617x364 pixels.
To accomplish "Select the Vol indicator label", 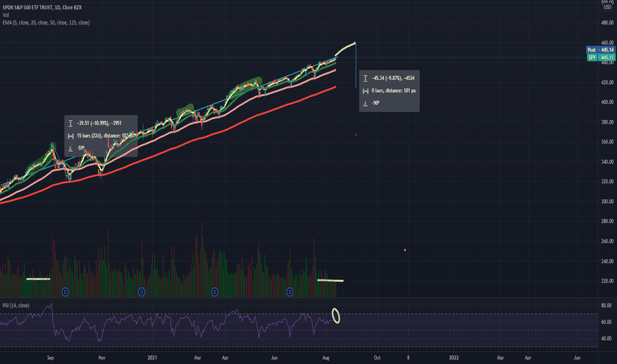I will pos(5,15).
